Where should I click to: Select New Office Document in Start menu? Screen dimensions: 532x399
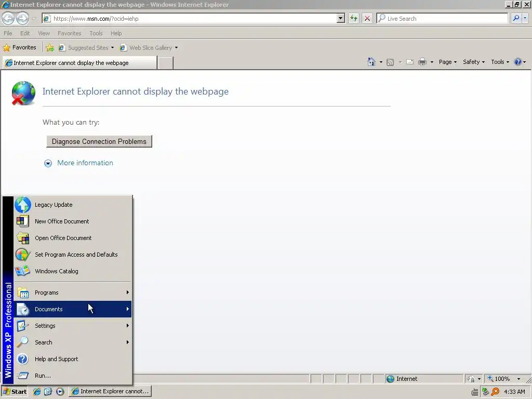pos(73,221)
